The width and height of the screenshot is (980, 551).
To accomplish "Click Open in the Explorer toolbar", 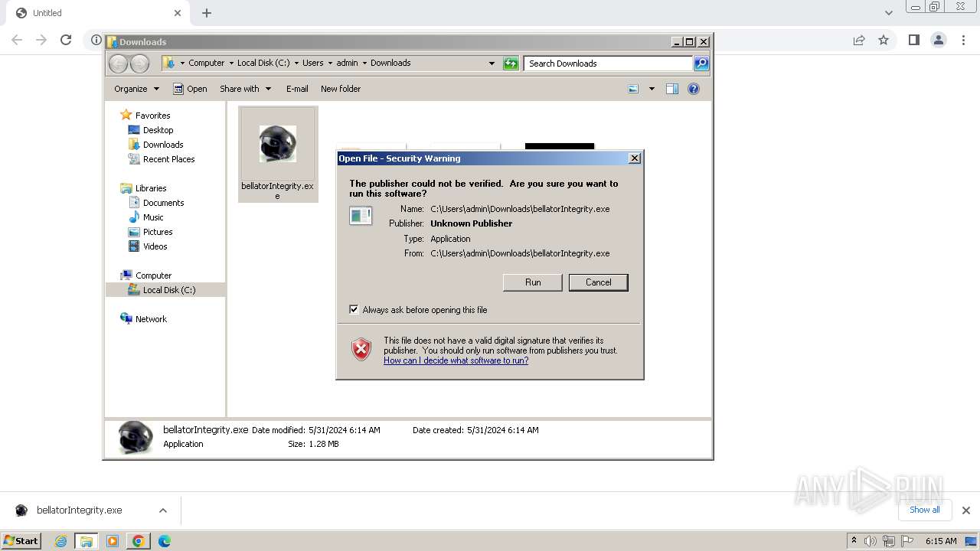I will pyautogui.click(x=190, y=89).
